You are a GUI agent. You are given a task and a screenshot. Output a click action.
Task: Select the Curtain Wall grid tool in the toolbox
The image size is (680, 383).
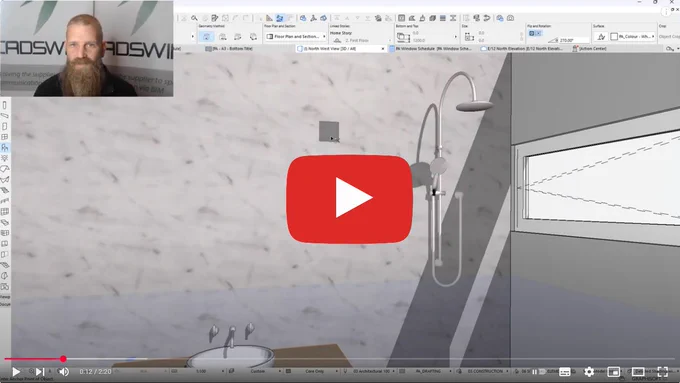[4, 212]
